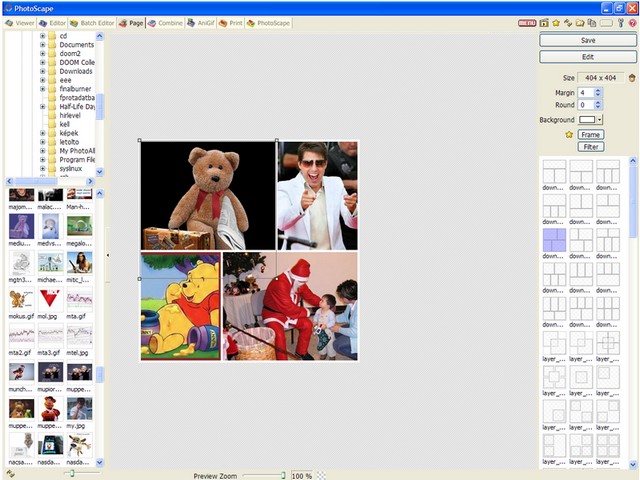The height and width of the screenshot is (480, 640).
Task: Open the Frame options button
Action: pos(591,135)
